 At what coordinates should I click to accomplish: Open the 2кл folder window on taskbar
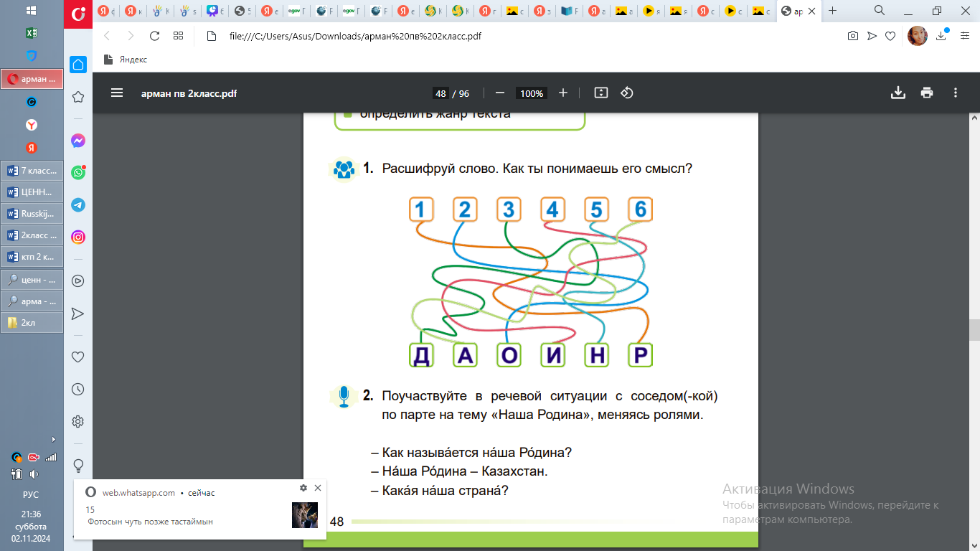pos(32,323)
